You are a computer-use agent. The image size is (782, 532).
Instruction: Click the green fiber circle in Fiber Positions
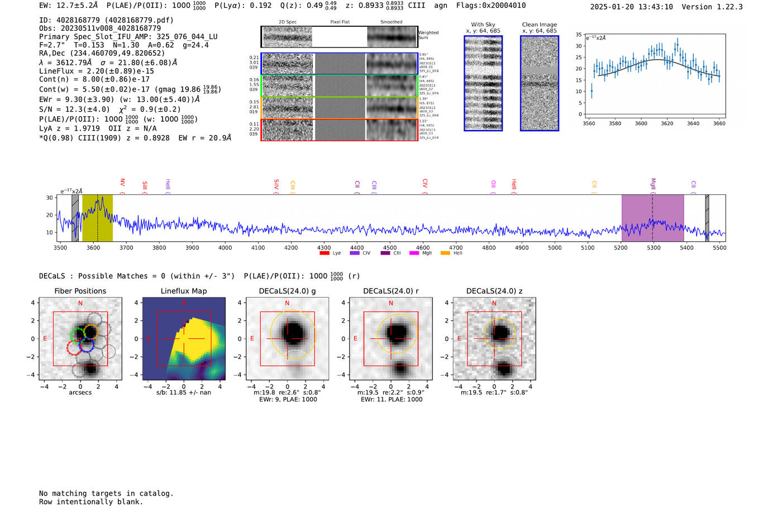[x=77, y=336]
